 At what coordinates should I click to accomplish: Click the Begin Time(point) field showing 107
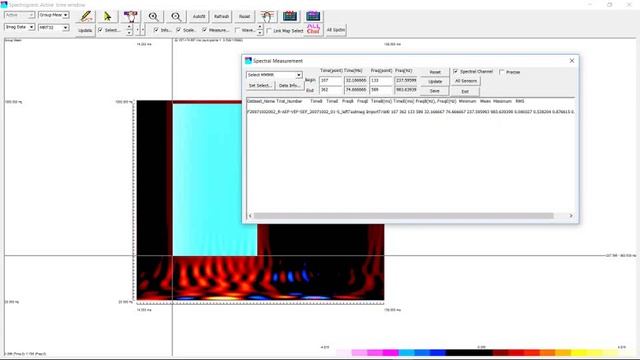click(331, 80)
